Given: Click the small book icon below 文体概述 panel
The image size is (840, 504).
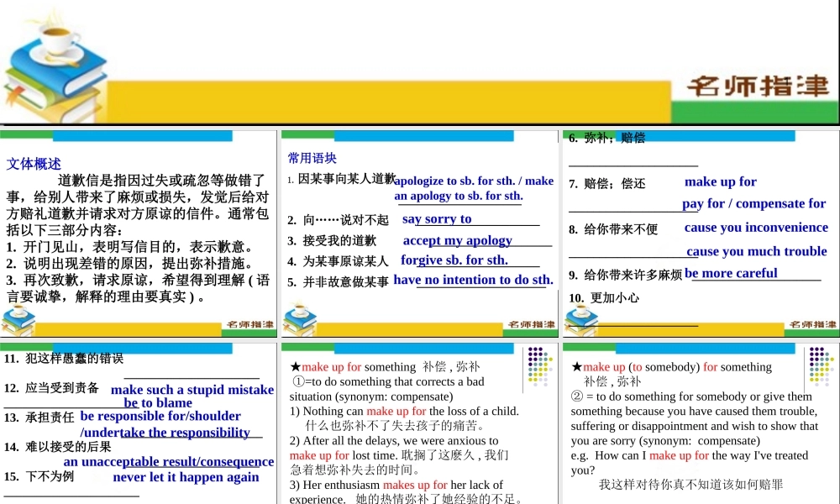Looking at the screenshot, I should point(17,318).
